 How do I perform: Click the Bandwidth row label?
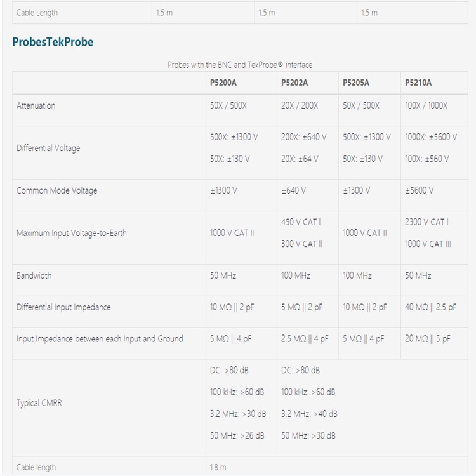point(34,275)
